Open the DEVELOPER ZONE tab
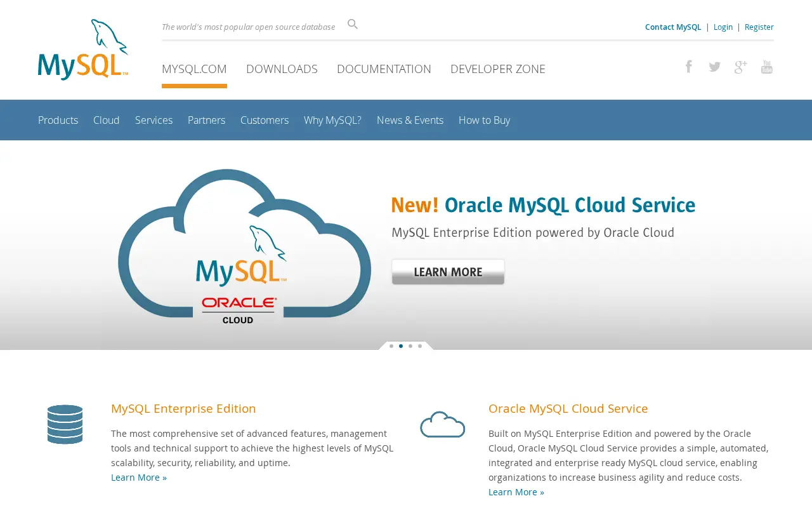The image size is (812, 508). tap(498, 69)
